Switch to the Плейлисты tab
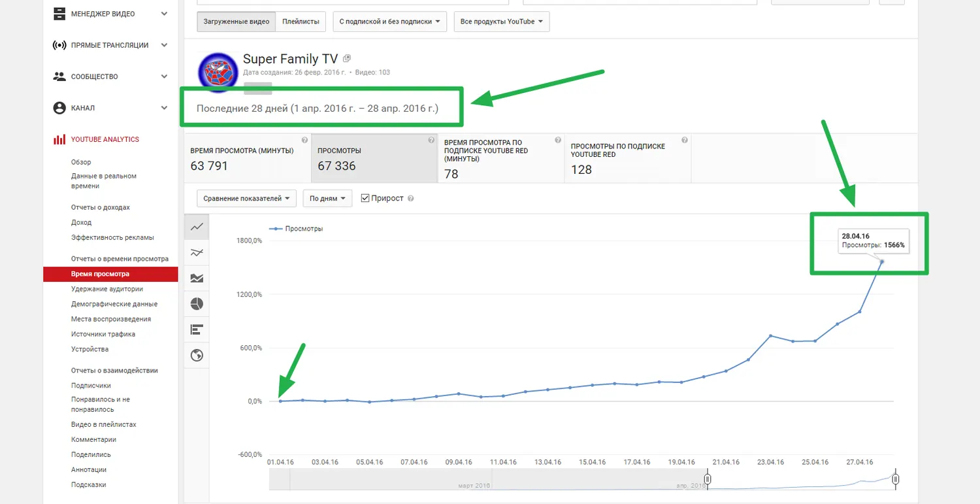The image size is (980, 504). 301,22
